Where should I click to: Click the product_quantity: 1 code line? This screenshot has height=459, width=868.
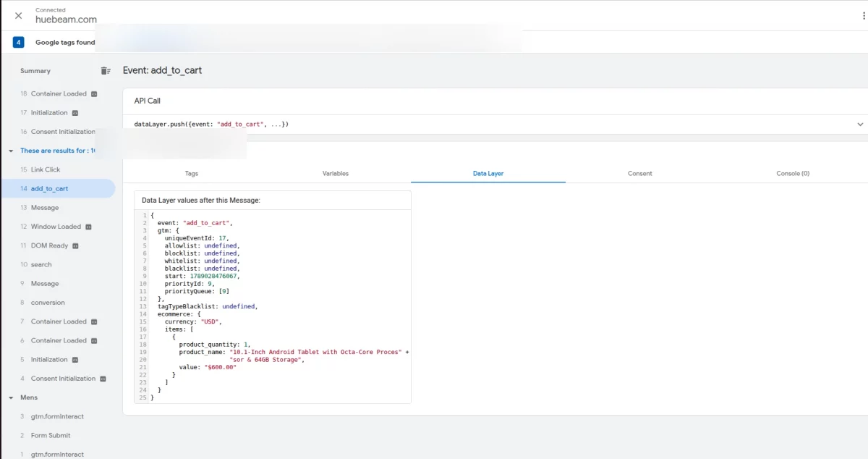pyautogui.click(x=215, y=344)
